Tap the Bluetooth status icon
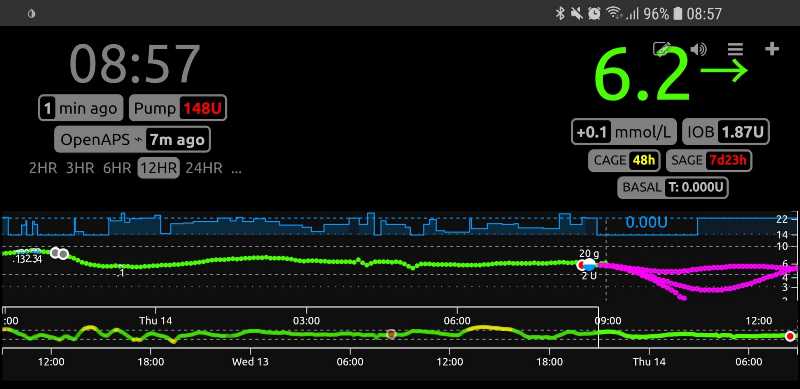Image resolution: width=800 pixels, height=389 pixels. pyautogui.click(x=560, y=14)
